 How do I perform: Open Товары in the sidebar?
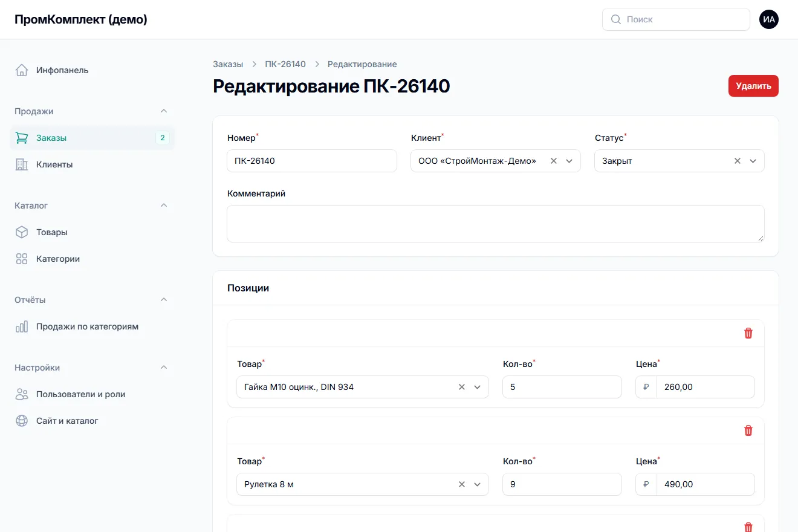(x=92, y=232)
